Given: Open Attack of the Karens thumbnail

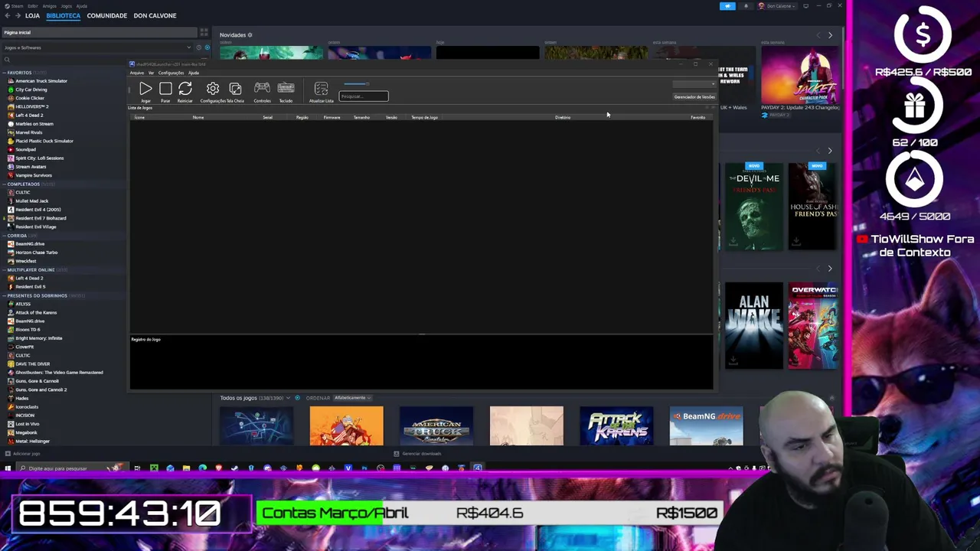Looking at the screenshot, I should tap(616, 425).
